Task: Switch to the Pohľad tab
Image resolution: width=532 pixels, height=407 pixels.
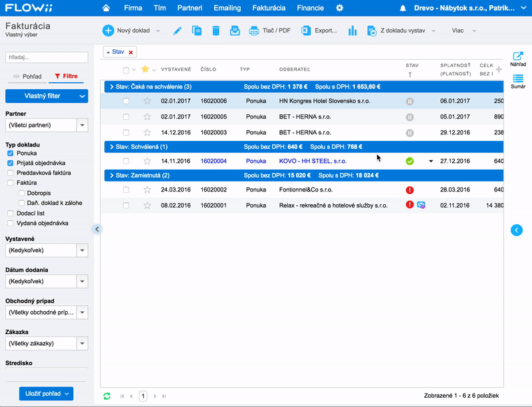Action: [x=28, y=76]
